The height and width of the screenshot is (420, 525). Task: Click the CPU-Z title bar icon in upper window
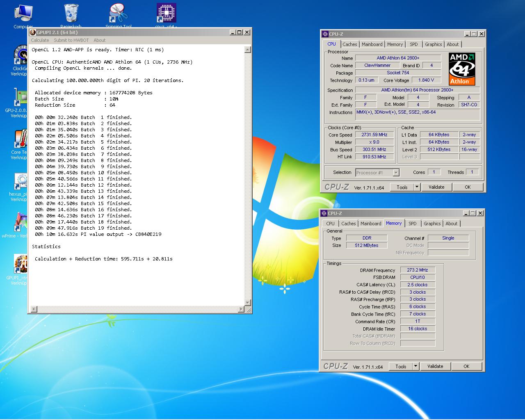point(325,34)
